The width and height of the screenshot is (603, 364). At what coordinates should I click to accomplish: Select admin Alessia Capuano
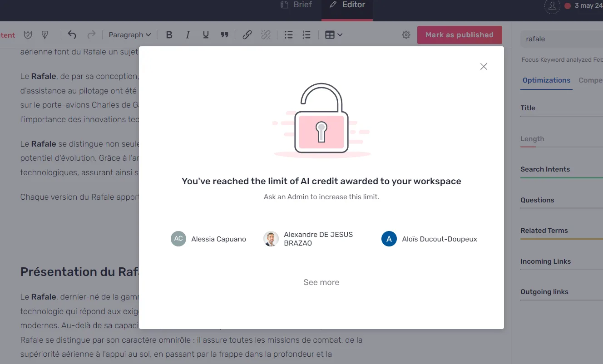coord(208,239)
